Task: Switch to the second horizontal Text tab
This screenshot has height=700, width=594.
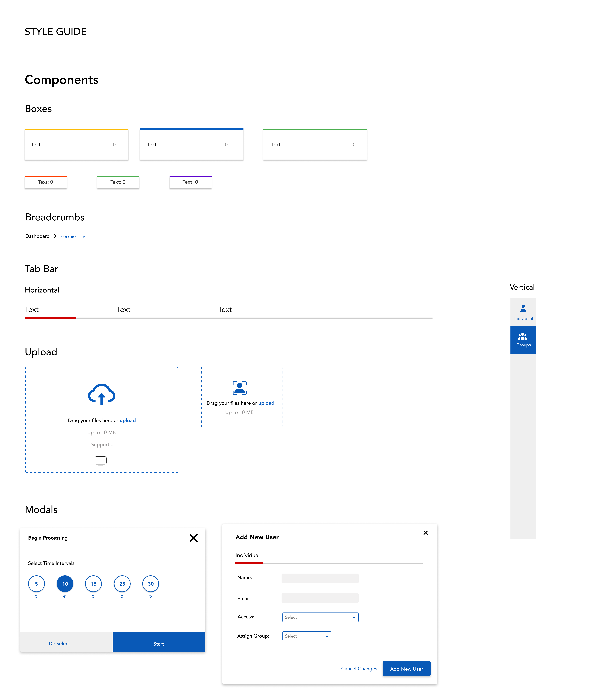Action: [x=124, y=310]
